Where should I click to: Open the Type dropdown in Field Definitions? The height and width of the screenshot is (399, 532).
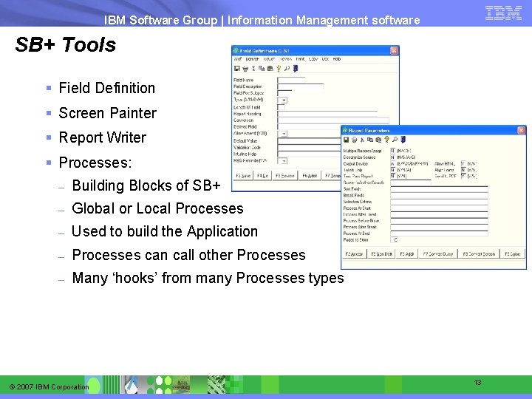click(x=284, y=100)
